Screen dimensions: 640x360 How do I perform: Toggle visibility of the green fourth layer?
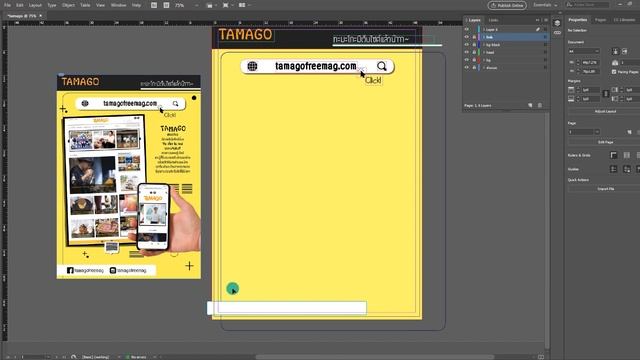pos(467,52)
